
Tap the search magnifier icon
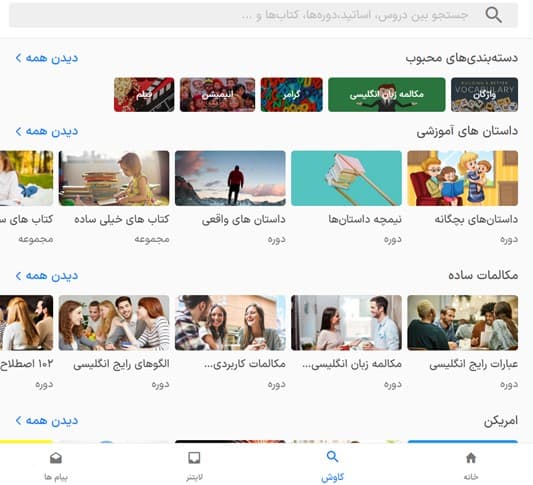(x=494, y=15)
